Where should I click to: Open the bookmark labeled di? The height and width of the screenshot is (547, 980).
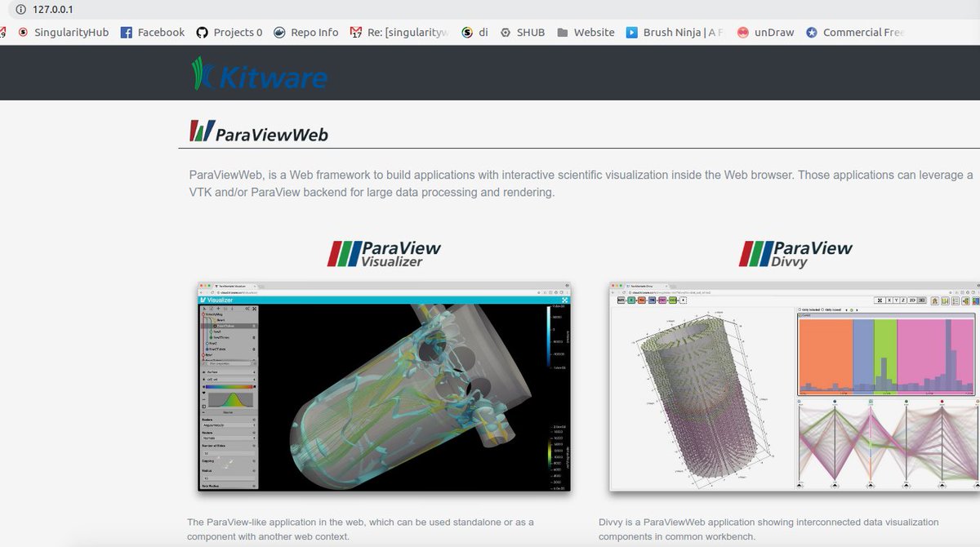475,33
